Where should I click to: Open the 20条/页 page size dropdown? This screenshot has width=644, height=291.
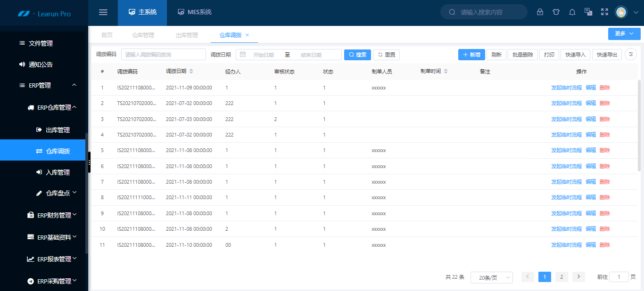click(x=492, y=277)
